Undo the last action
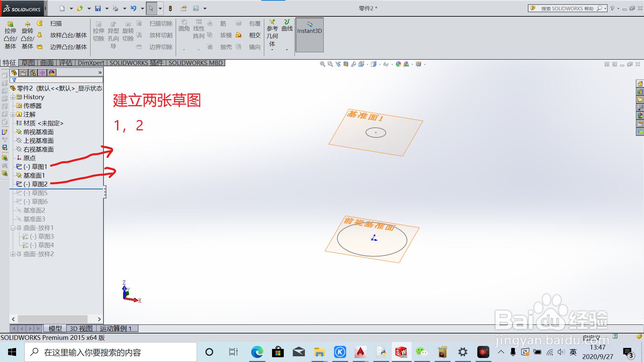The width and height of the screenshot is (644, 362). pos(133,8)
